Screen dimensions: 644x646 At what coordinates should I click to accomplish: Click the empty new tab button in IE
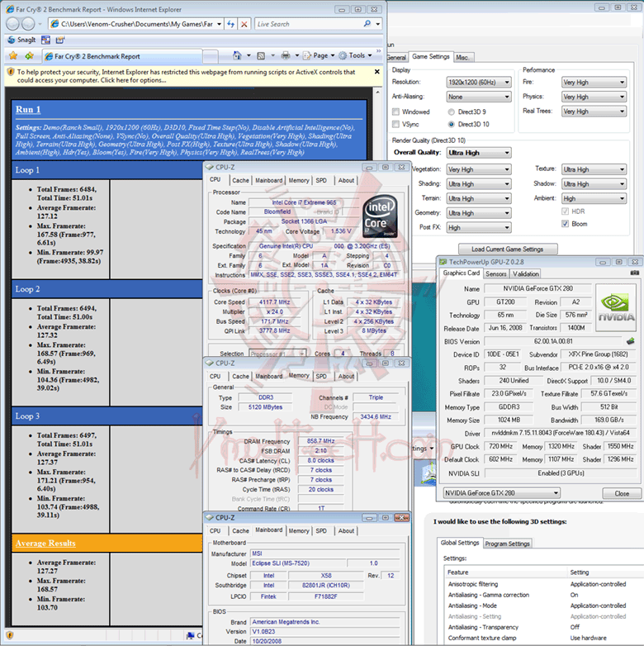[211, 56]
